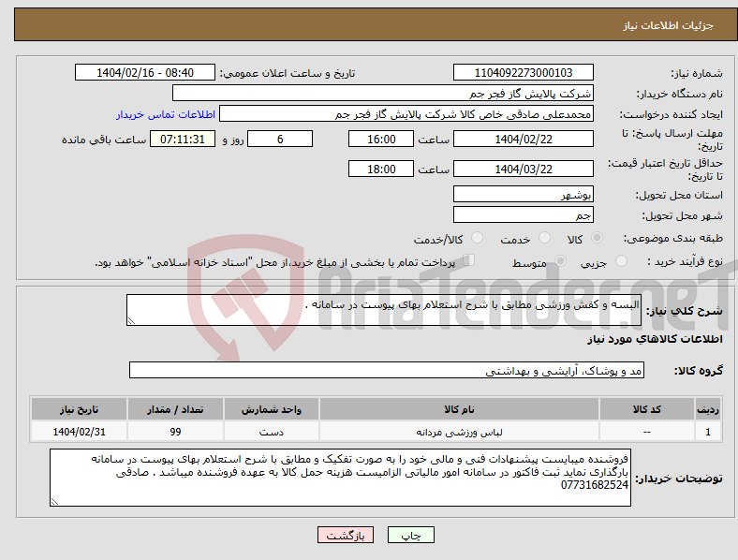Click the تاریخ نیاز column header
Viewport: 738px width, 560px height.
(79, 409)
